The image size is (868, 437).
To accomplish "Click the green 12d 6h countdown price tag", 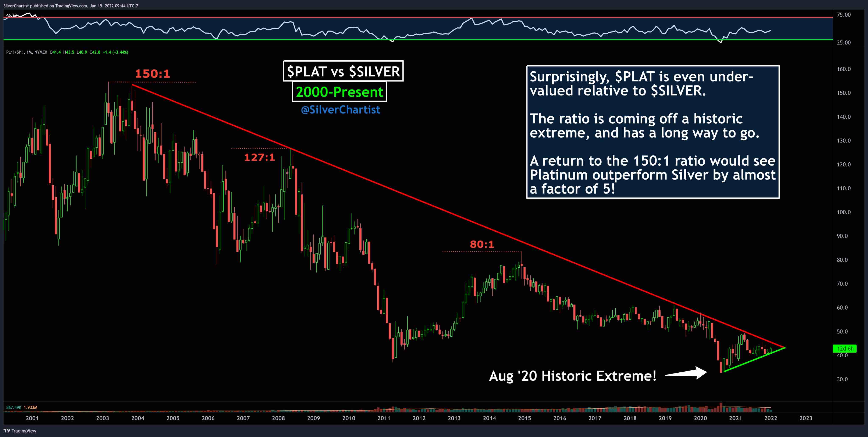I will [x=845, y=348].
